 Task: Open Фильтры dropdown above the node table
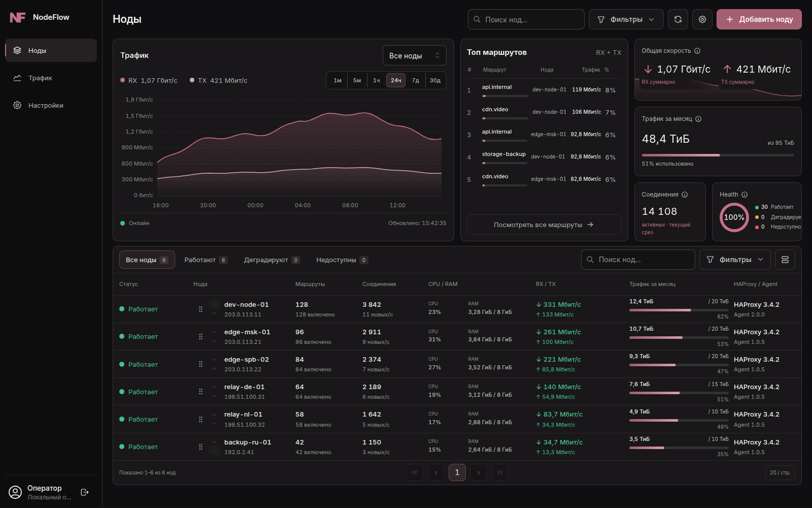(x=735, y=260)
